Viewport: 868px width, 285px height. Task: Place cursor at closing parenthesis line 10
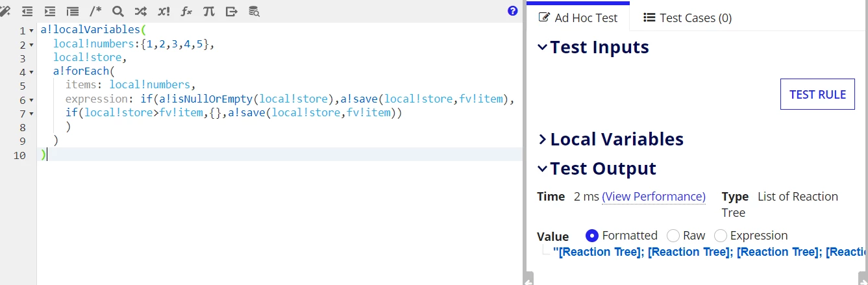[x=43, y=154]
